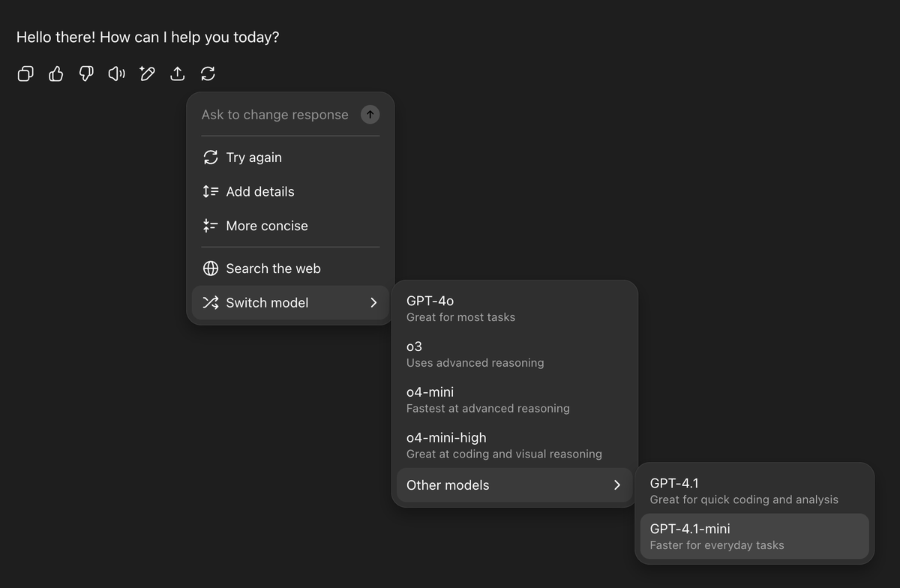Viewport: 900px width, 588px height.
Task: Expand the Switch model submenu
Action: tap(290, 302)
